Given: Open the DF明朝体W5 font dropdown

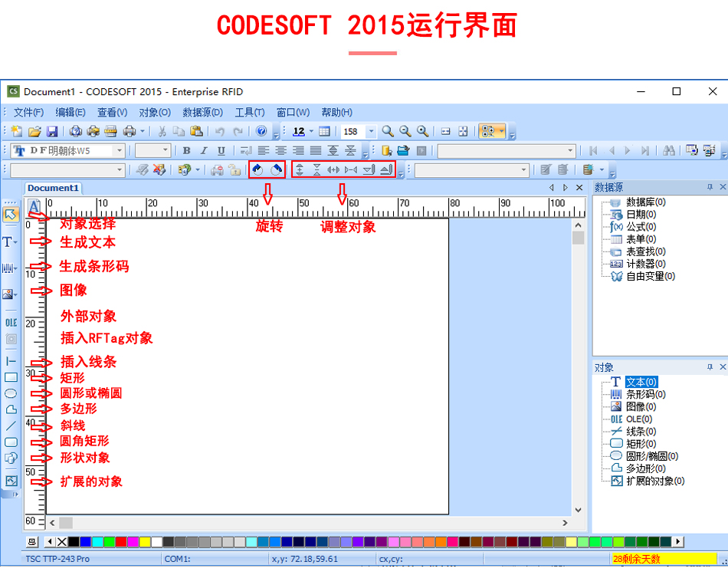Looking at the screenshot, I should (120, 150).
